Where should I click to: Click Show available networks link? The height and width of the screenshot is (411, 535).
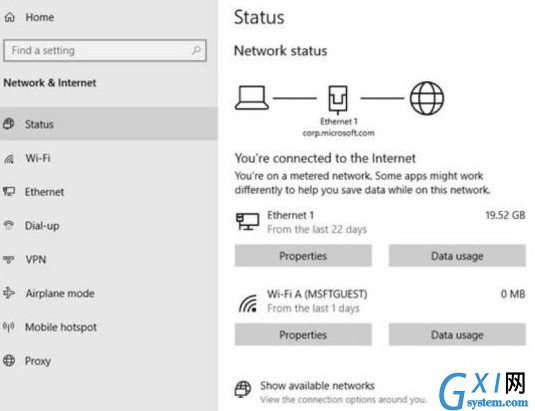pyautogui.click(x=317, y=386)
